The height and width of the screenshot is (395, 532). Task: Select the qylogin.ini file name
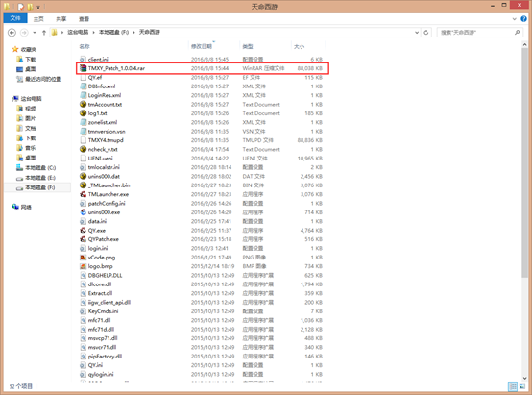click(x=101, y=374)
